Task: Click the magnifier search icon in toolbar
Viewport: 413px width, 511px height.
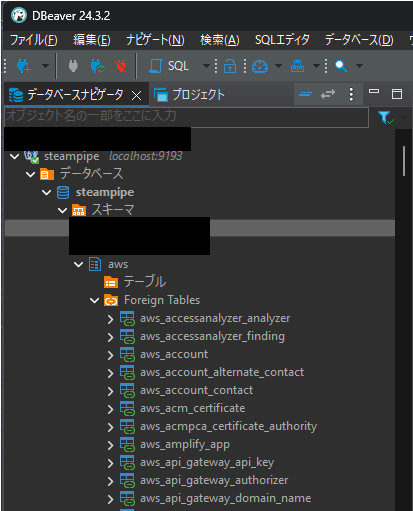Action: point(341,66)
